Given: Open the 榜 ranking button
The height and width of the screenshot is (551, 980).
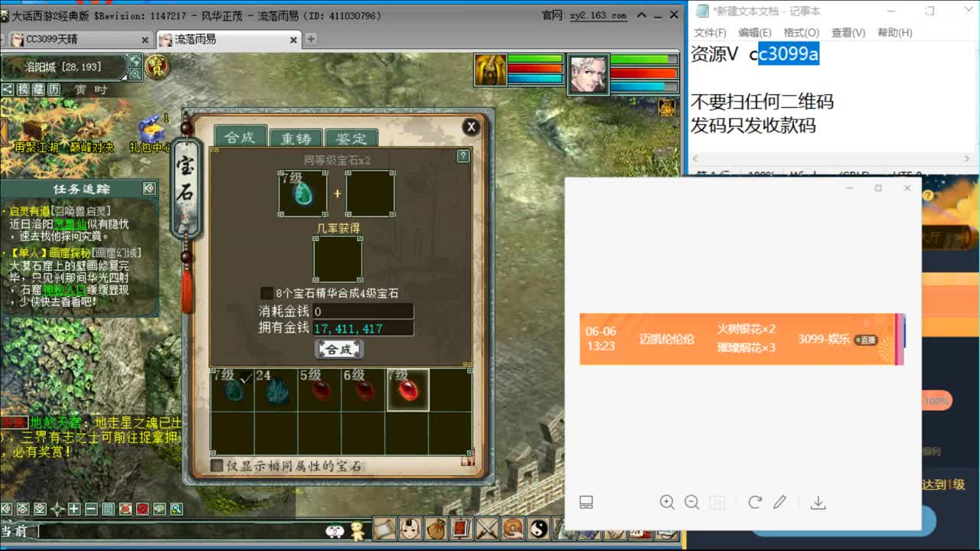Looking at the screenshot, I should (23, 90).
